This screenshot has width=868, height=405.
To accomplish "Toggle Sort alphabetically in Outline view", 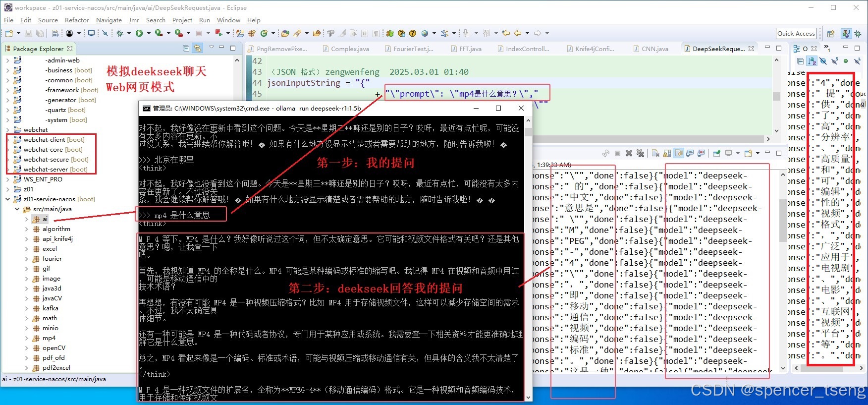I will coord(812,61).
